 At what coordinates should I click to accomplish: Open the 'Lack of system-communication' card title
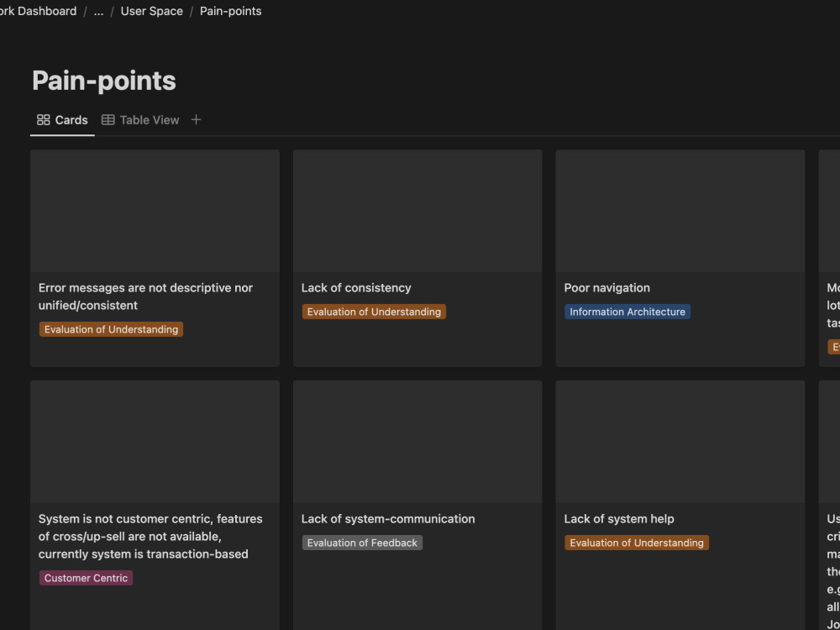(388, 519)
